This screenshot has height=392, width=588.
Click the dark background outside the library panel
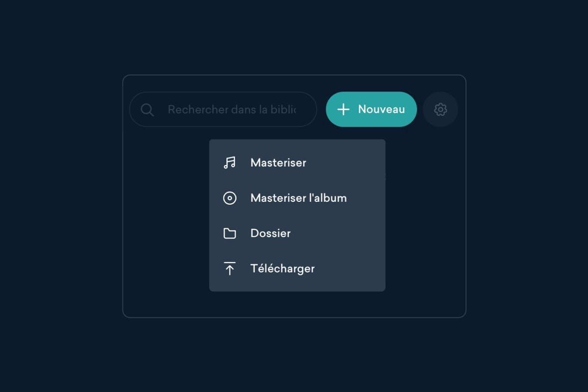point(59,196)
